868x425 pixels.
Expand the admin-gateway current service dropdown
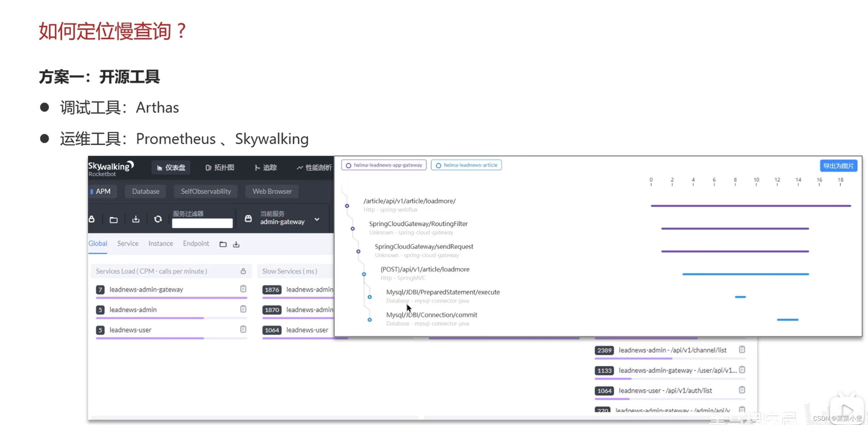point(317,220)
